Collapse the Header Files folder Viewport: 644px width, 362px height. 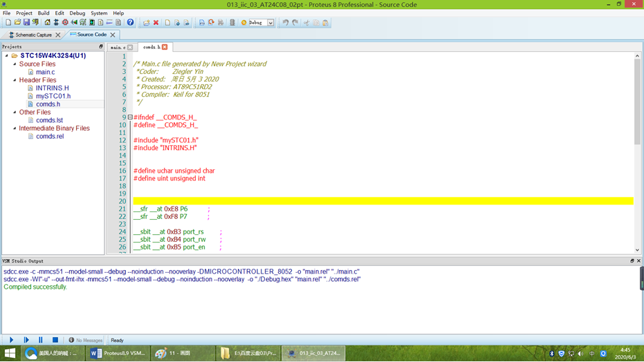(x=15, y=80)
